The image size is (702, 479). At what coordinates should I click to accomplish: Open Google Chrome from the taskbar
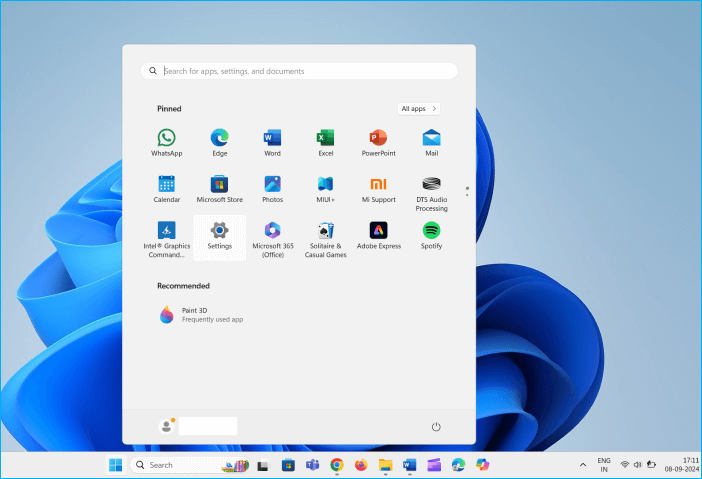coord(337,465)
